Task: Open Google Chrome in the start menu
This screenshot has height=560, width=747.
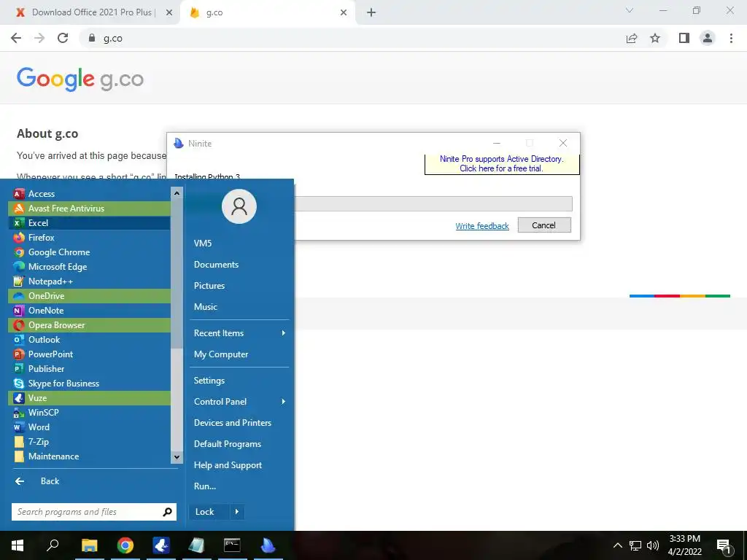Action: [x=89, y=252]
